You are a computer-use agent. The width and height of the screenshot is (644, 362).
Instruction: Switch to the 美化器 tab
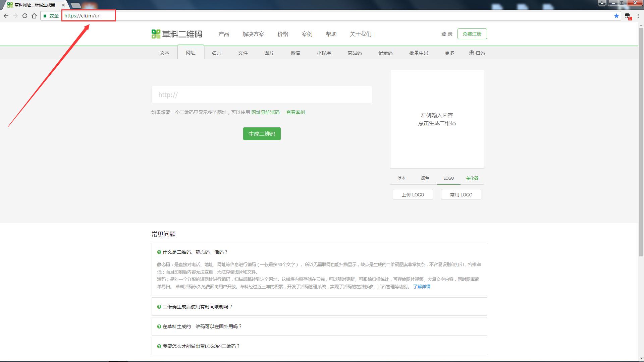(x=473, y=178)
